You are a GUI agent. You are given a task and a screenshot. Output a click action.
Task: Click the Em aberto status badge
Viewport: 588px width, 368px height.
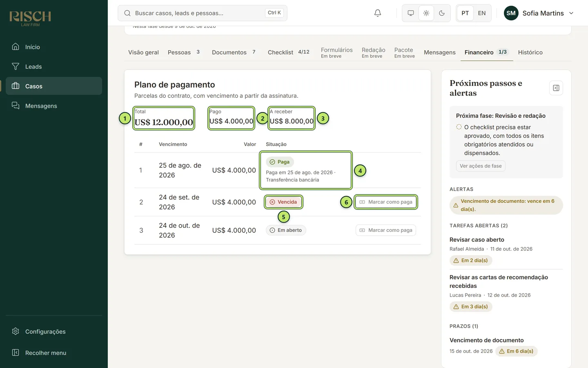(x=286, y=230)
